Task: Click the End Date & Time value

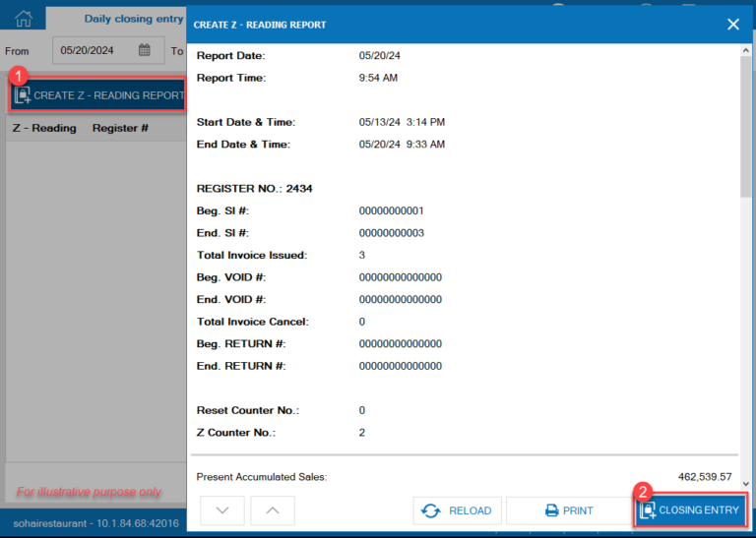Action: [402, 144]
